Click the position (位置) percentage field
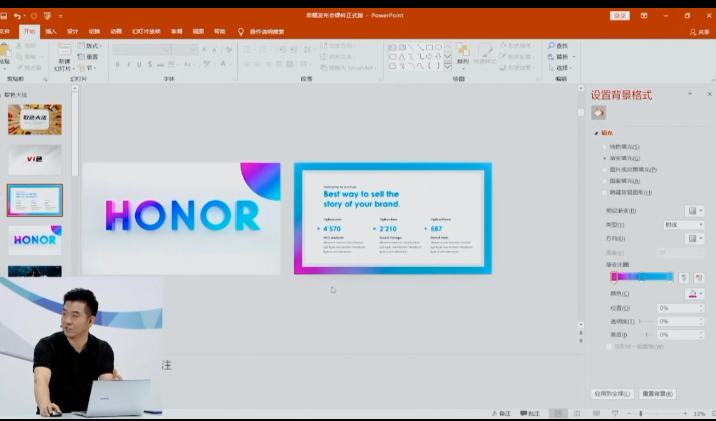Screen dimensions: 716x421 click(680, 308)
